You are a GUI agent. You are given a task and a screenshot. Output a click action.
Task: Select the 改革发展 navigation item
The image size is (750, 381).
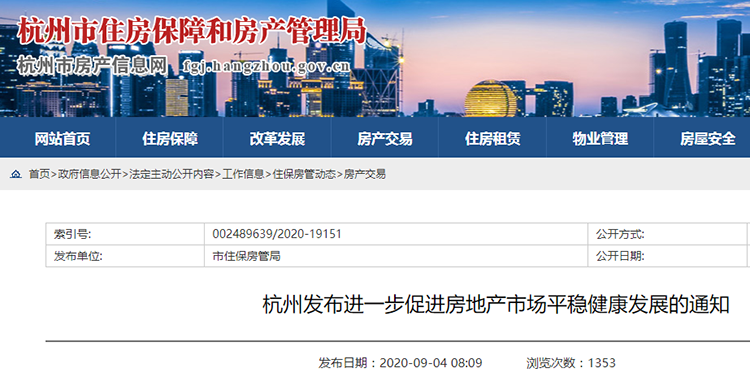click(x=277, y=139)
